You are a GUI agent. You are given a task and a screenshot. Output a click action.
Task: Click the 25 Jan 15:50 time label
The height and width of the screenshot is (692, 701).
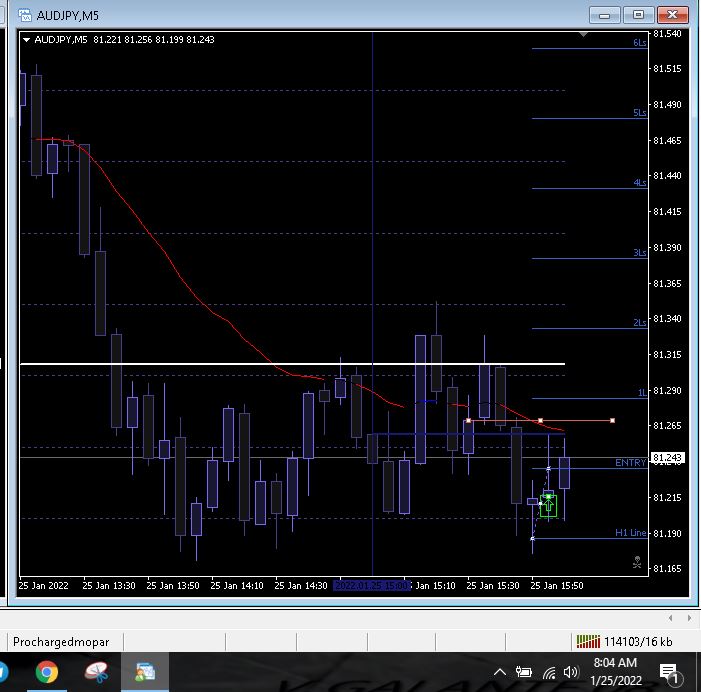click(557, 586)
